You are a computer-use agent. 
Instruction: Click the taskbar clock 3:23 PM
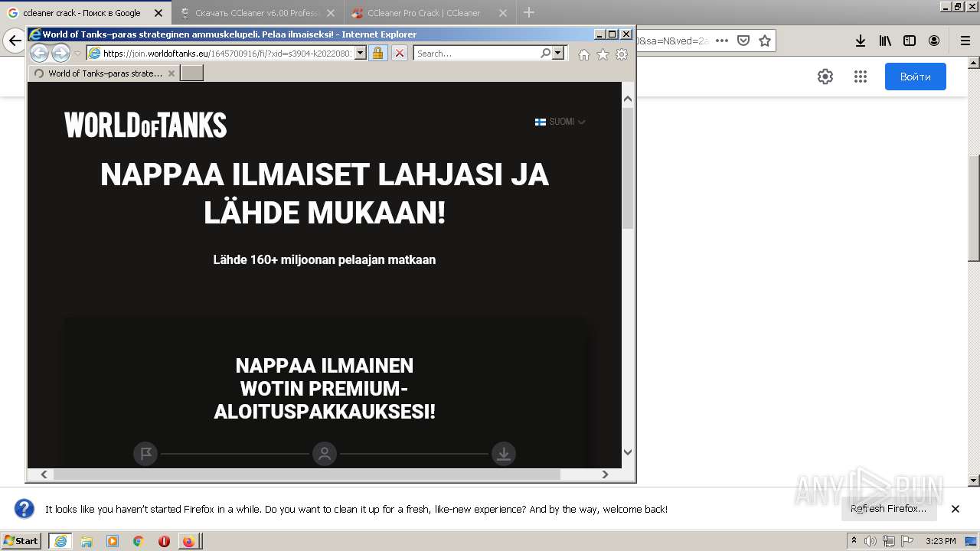[941, 541]
